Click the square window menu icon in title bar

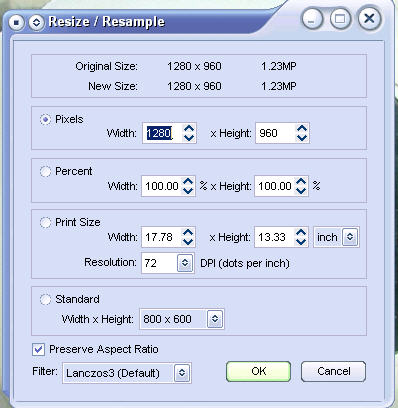(15, 22)
